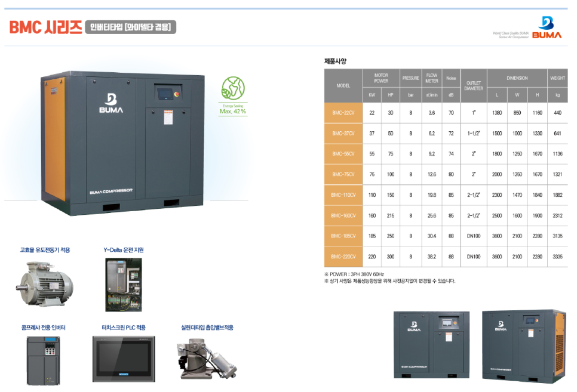Click flow value 19.8 in BMC-110CV row
This screenshot has height=392, width=577.
pos(432,195)
